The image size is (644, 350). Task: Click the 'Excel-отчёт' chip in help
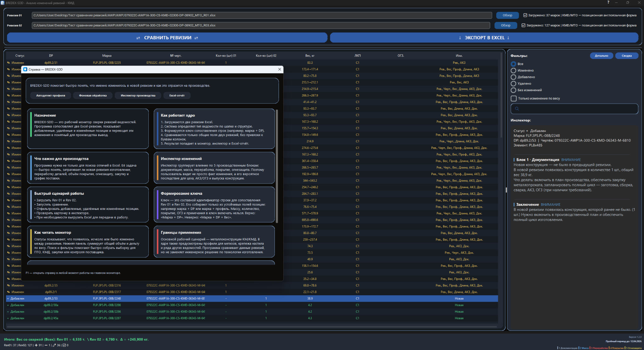177,96
